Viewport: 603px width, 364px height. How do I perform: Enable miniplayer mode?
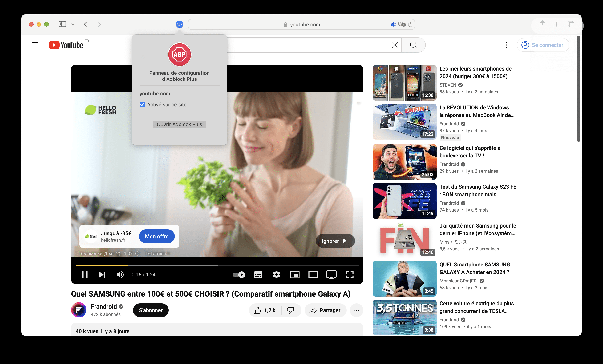[x=295, y=275]
